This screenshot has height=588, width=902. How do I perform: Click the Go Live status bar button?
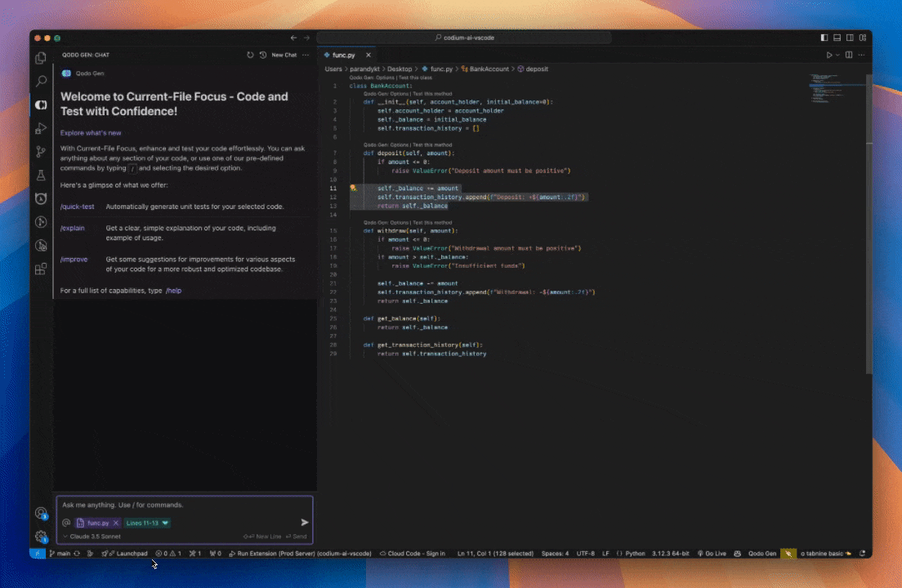click(712, 554)
